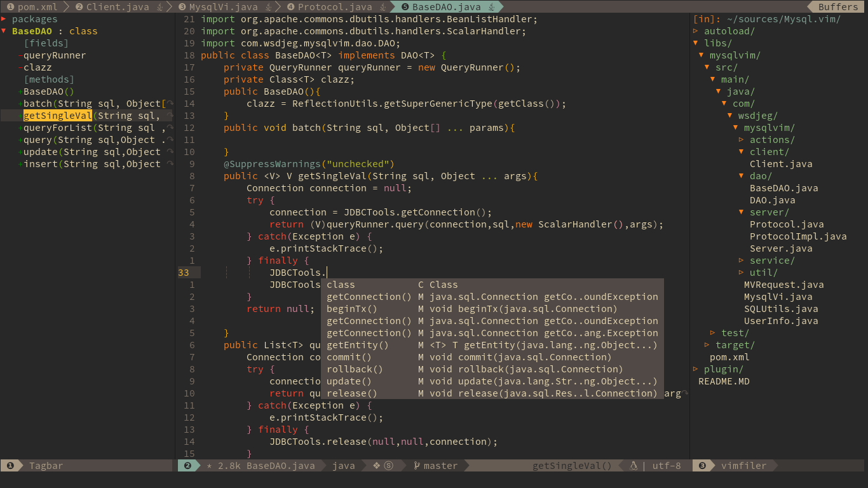Click the circled 1 icon beside Tagbar
The image size is (868, 488).
10,466
